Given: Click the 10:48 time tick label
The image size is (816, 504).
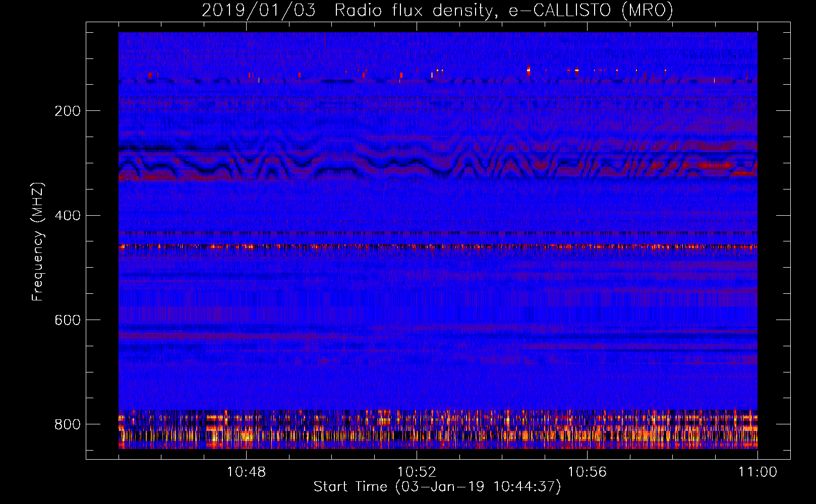Looking at the screenshot, I should (246, 472).
